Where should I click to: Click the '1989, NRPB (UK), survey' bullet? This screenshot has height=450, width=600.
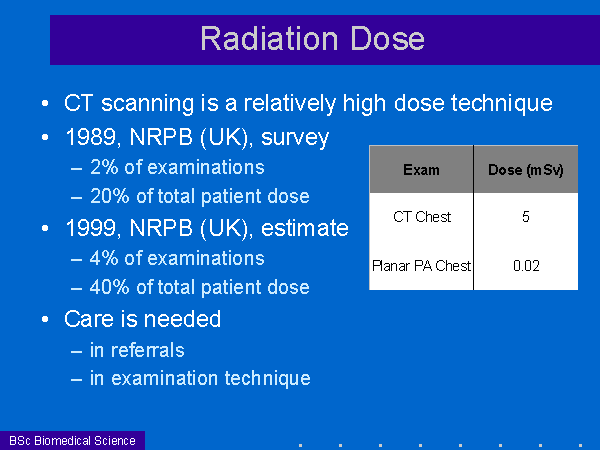[197, 137]
